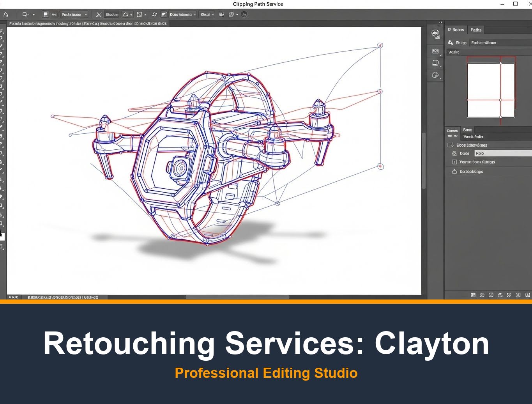Click the first icon in bottom panel footer
The width and height of the screenshot is (532, 404).
point(473,295)
